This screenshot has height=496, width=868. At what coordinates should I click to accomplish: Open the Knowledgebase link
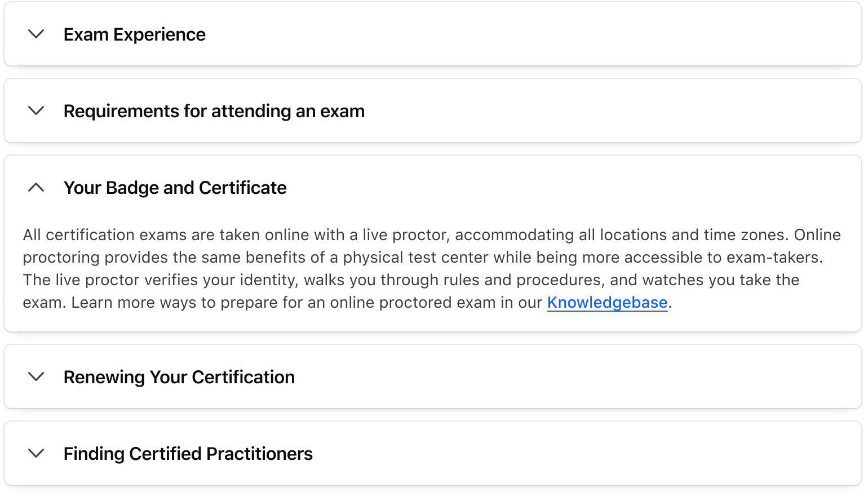(607, 303)
